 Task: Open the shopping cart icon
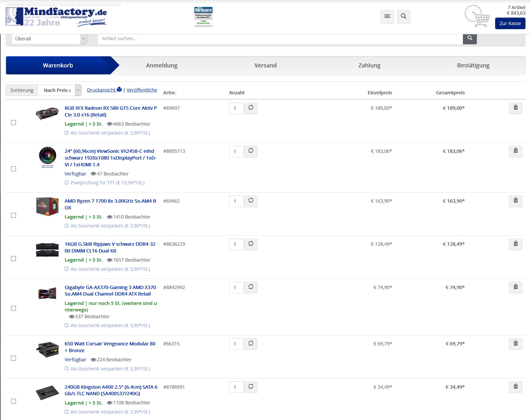[477, 16]
